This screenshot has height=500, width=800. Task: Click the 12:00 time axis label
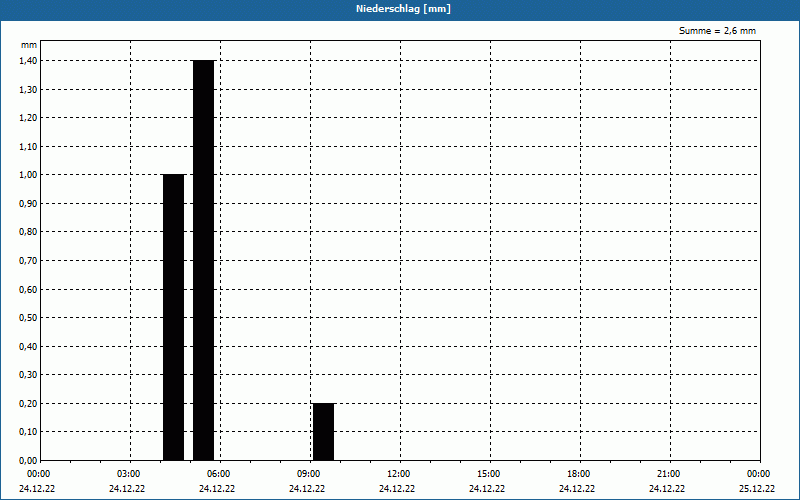[399, 474]
